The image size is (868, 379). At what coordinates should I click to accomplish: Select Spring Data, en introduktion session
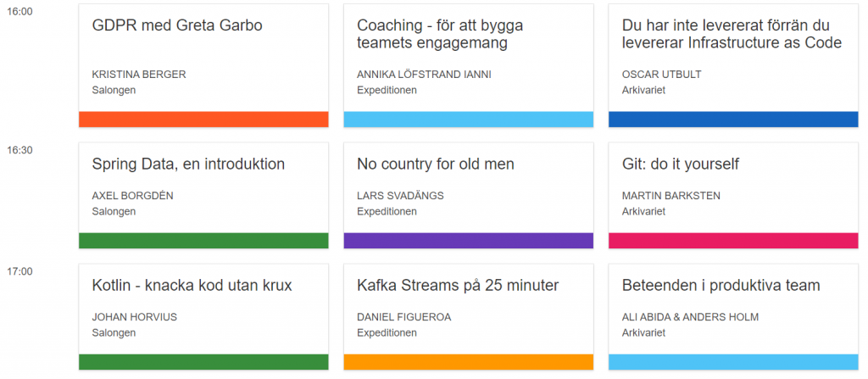click(188, 164)
